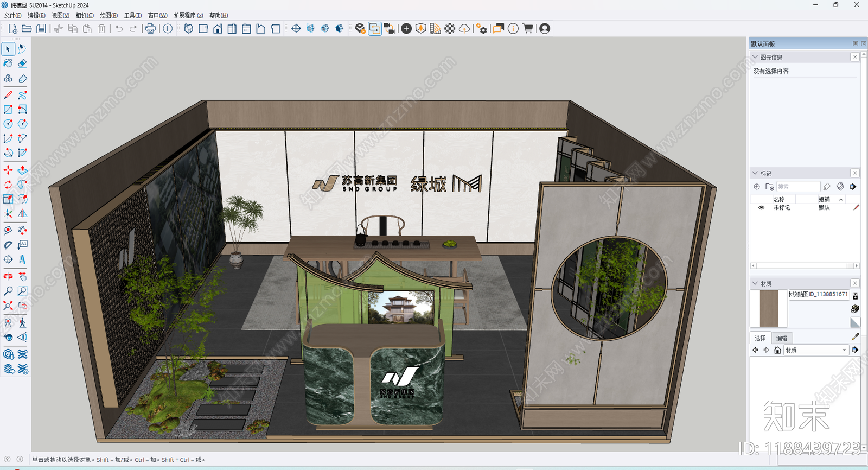This screenshot has width=868, height=470.
Task: Pick the Paint Bucket tool
Action: [8, 63]
